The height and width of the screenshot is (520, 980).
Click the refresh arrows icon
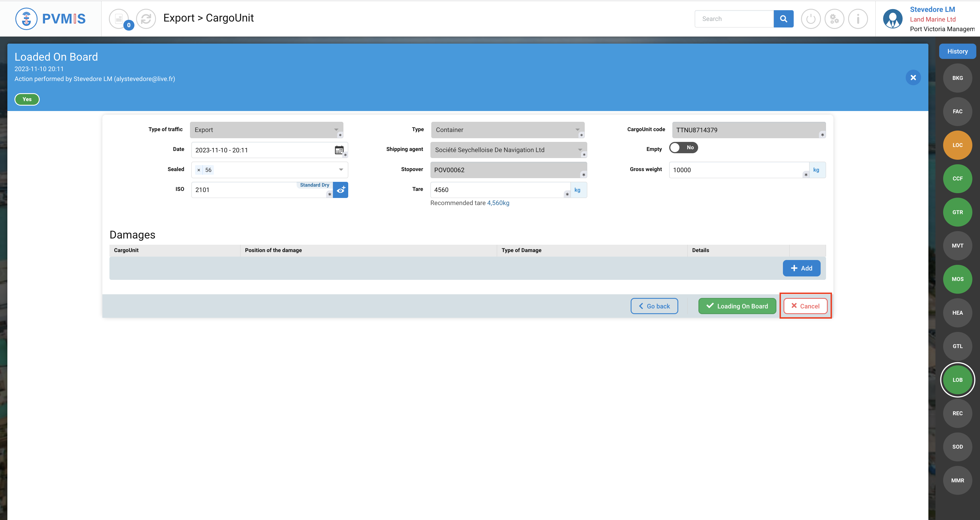146,19
